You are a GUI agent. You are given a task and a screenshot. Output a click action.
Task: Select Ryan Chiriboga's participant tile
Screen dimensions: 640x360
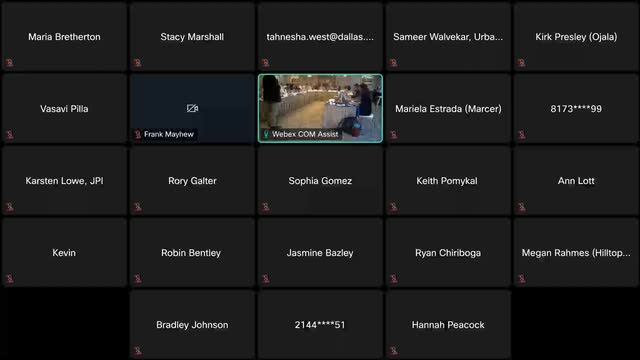pos(448,253)
